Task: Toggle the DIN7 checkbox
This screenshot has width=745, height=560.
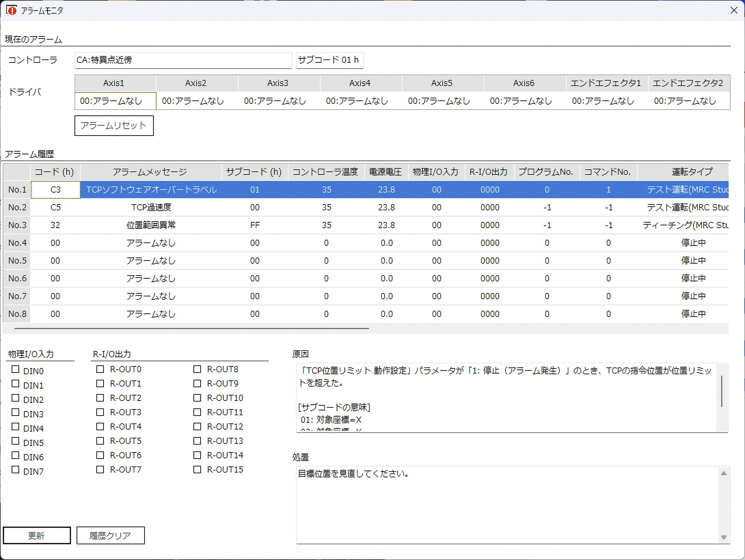Action: (x=15, y=470)
